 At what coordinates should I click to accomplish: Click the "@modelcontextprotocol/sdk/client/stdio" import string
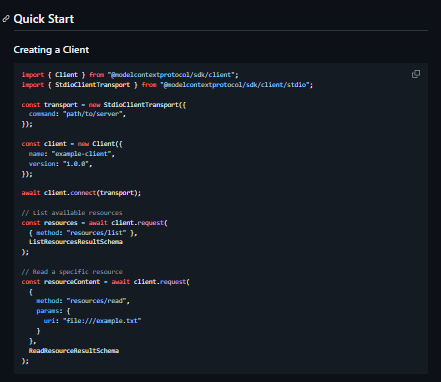point(236,85)
